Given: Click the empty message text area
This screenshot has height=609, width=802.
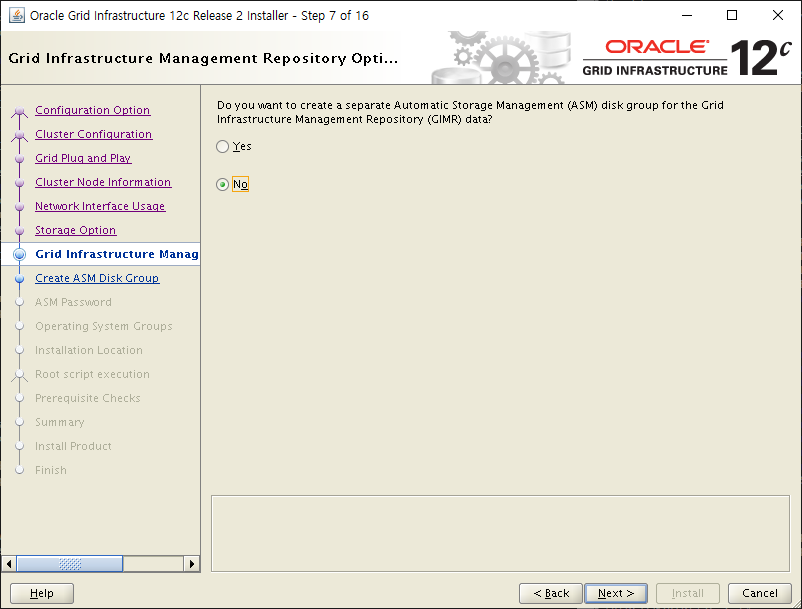Looking at the screenshot, I should (x=500, y=533).
